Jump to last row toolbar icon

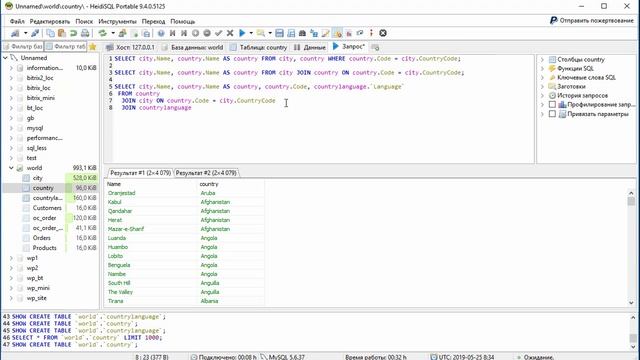point(184,33)
